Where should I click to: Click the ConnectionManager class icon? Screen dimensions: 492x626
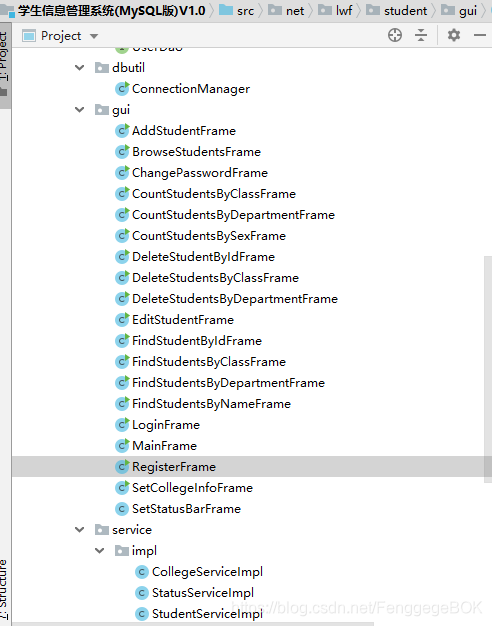122,89
